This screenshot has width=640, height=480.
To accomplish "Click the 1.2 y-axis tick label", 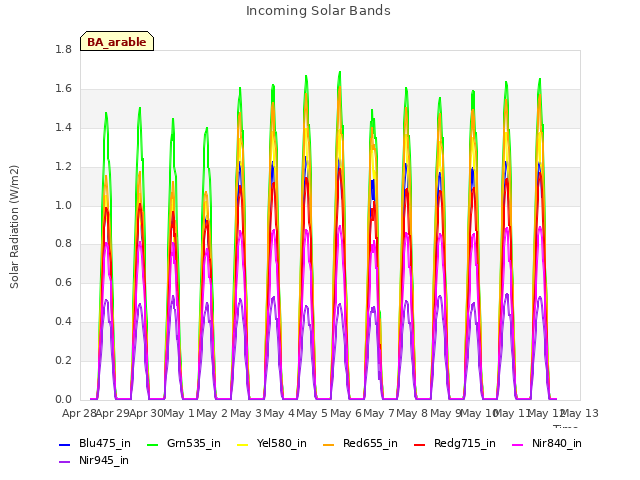I will point(63,167).
